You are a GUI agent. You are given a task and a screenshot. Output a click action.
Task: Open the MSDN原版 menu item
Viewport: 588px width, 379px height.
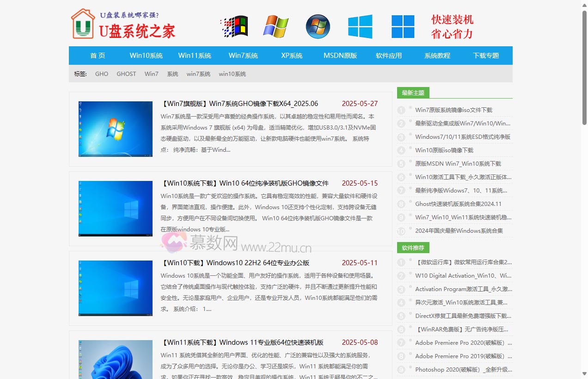[340, 55]
